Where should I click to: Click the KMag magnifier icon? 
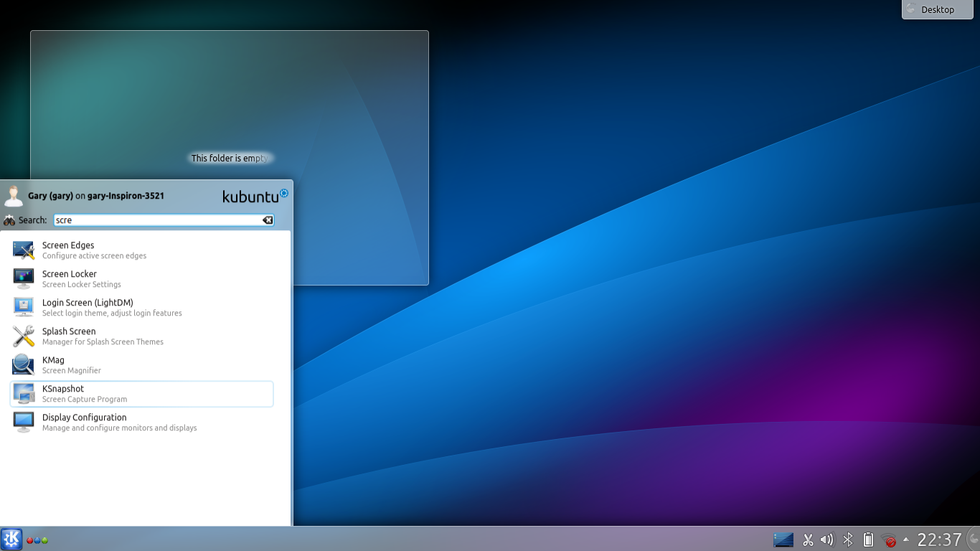[x=24, y=365]
